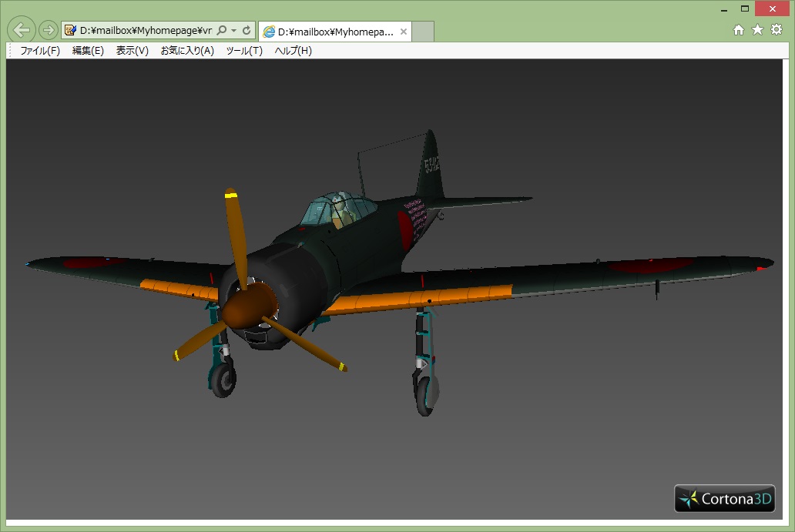Screen dimensions: 795x532
Task: Click the Cortona3D logo
Action: [x=724, y=498]
